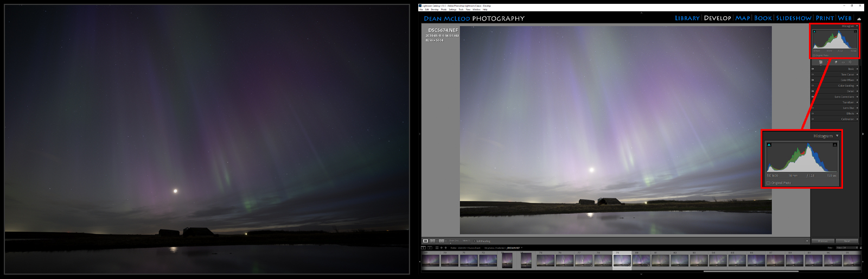The height and width of the screenshot is (279, 868).
Task: Open the Filters Off filter dropdown
Action: (x=847, y=248)
